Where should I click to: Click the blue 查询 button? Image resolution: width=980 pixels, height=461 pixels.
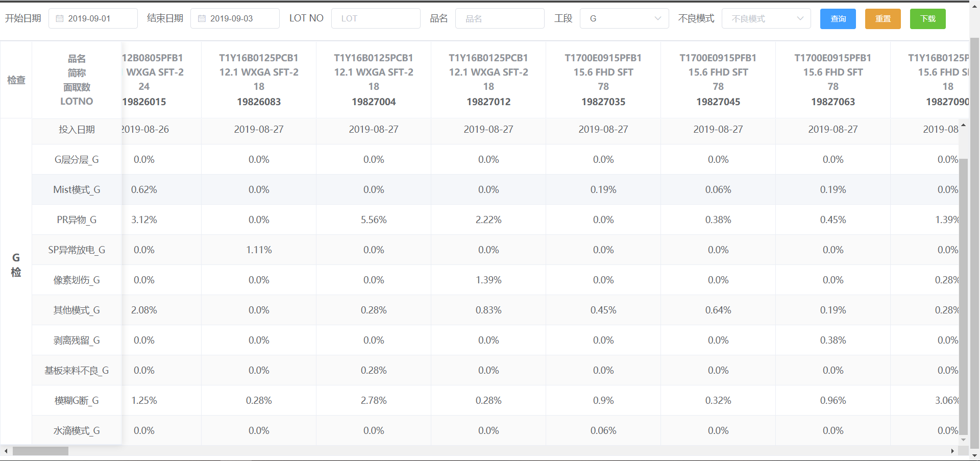(838, 19)
